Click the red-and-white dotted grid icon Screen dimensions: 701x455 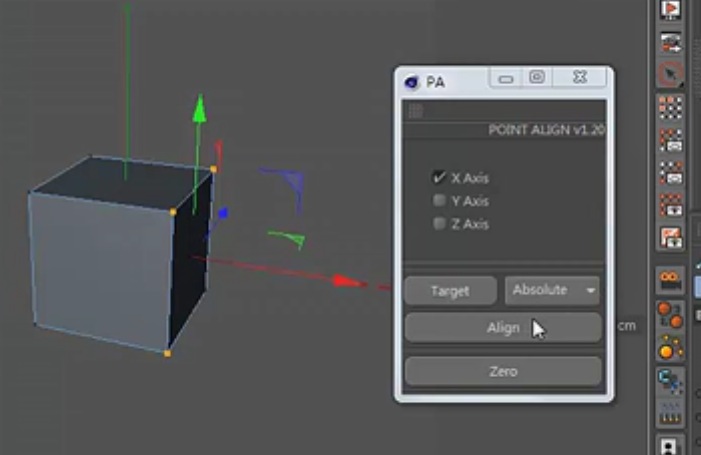click(671, 108)
